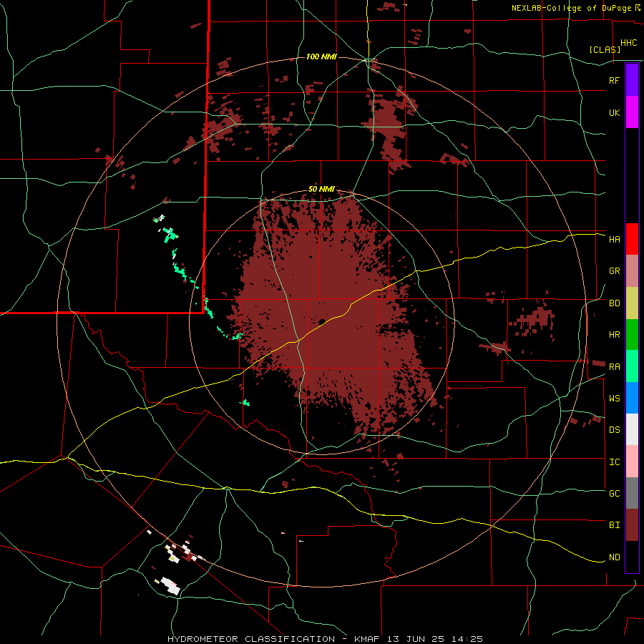Click the WS legend label
This screenshot has height=644, width=644.
(x=614, y=399)
